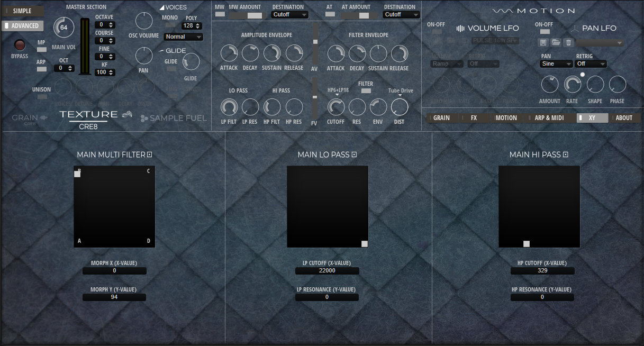Enable the Unison switch
This screenshot has height=346, width=644.
click(41, 97)
